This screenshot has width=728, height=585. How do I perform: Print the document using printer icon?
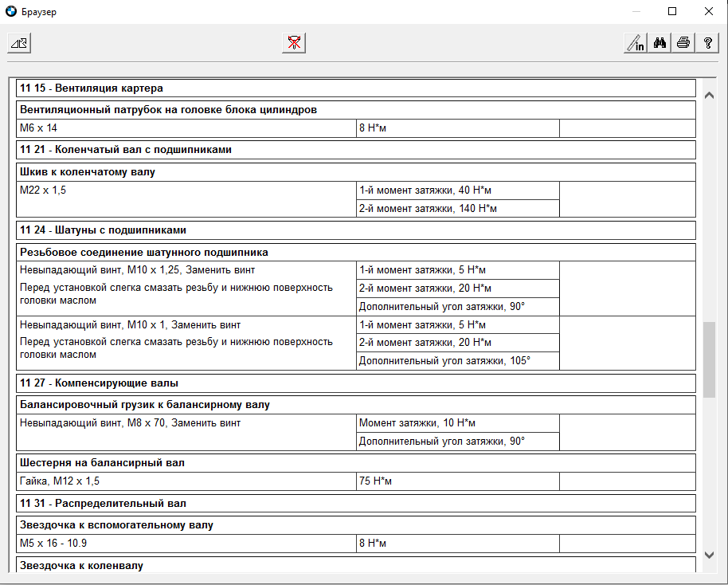pyautogui.click(x=683, y=43)
